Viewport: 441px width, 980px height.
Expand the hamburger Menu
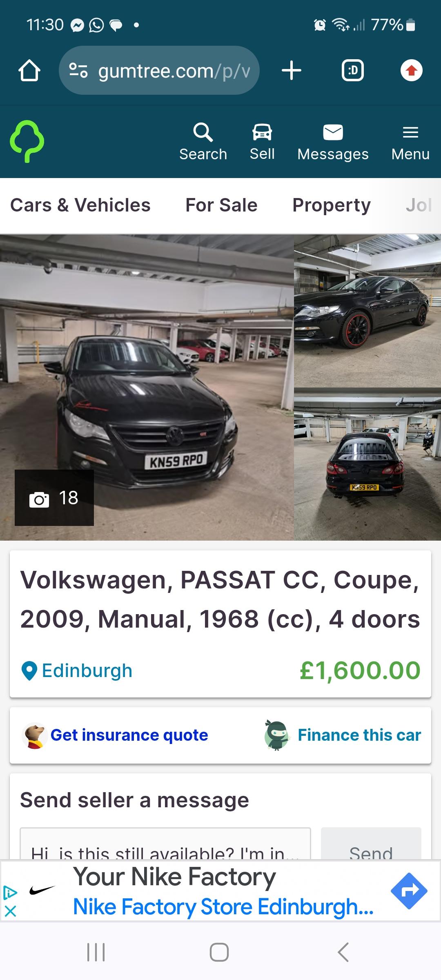click(410, 142)
